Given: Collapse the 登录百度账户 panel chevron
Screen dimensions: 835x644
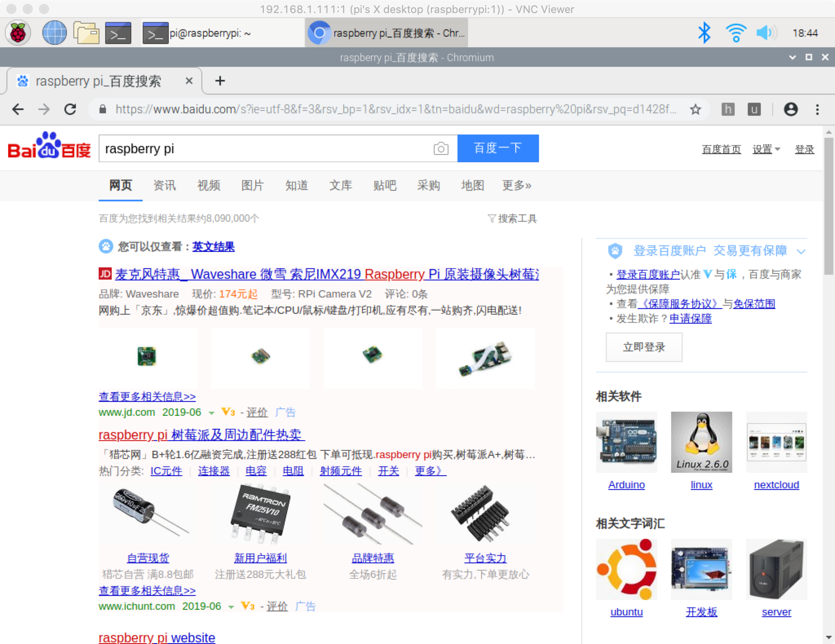Looking at the screenshot, I should pyautogui.click(x=801, y=251).
